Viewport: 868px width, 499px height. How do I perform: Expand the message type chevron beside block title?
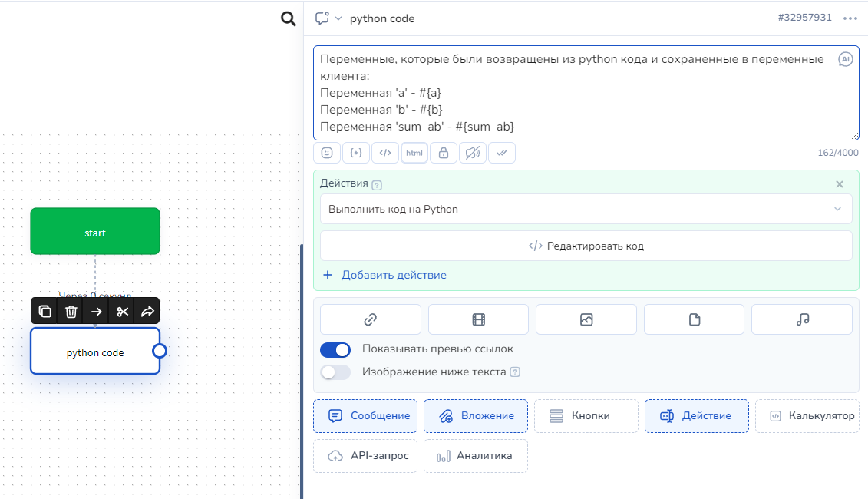coord(338,18)
